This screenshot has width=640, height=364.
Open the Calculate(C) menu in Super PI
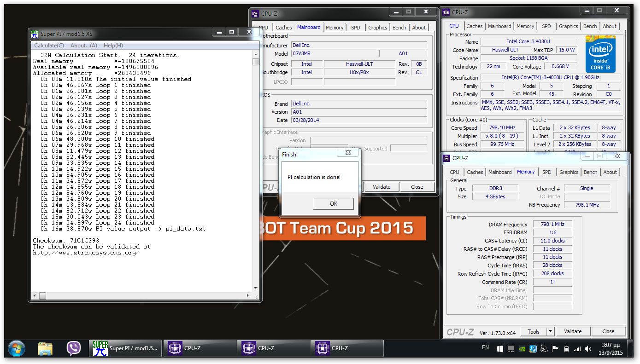coord(49,46)
